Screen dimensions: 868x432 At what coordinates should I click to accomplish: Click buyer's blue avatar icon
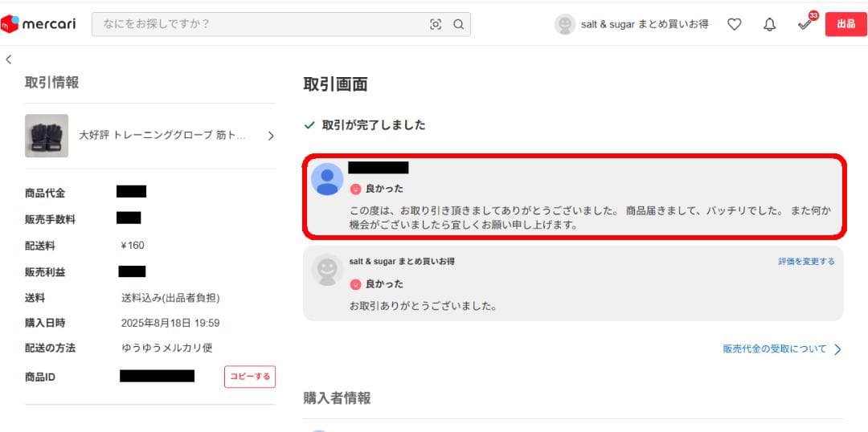point(327,179)
